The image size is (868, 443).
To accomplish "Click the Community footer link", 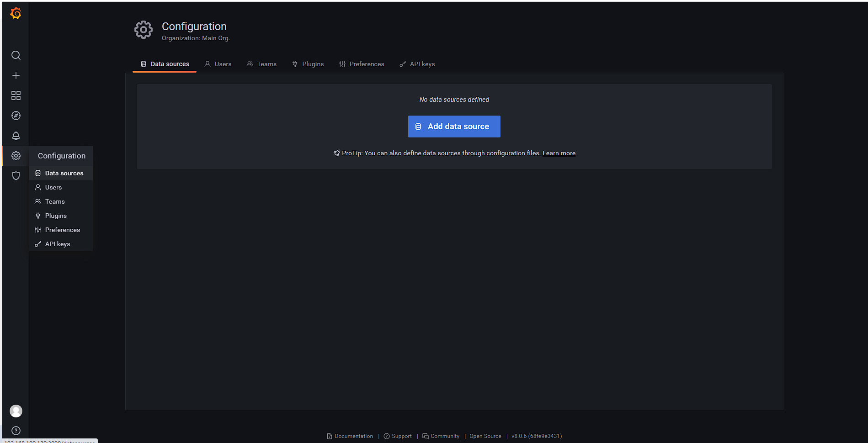I will tap(444, 436).
